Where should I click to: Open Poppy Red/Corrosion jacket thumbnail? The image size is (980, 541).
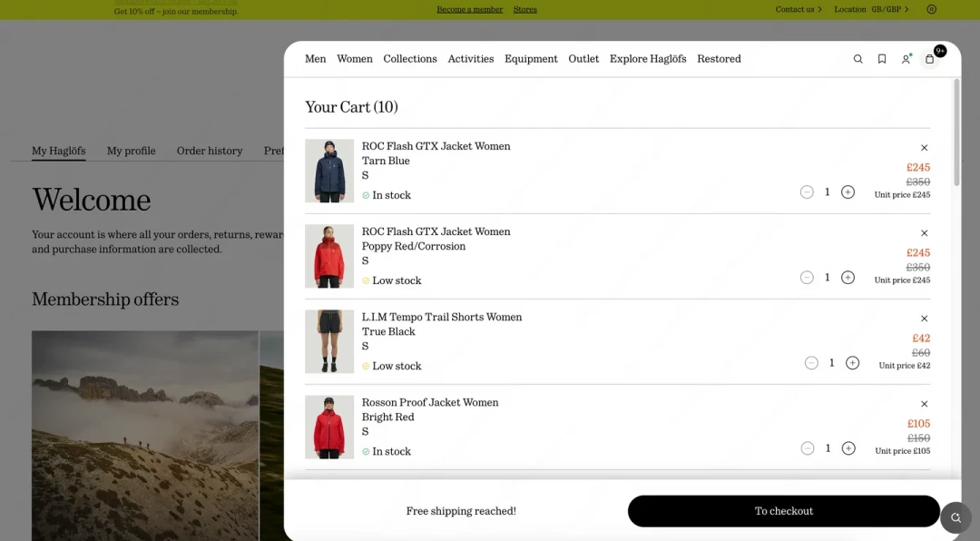coord(329,256)
